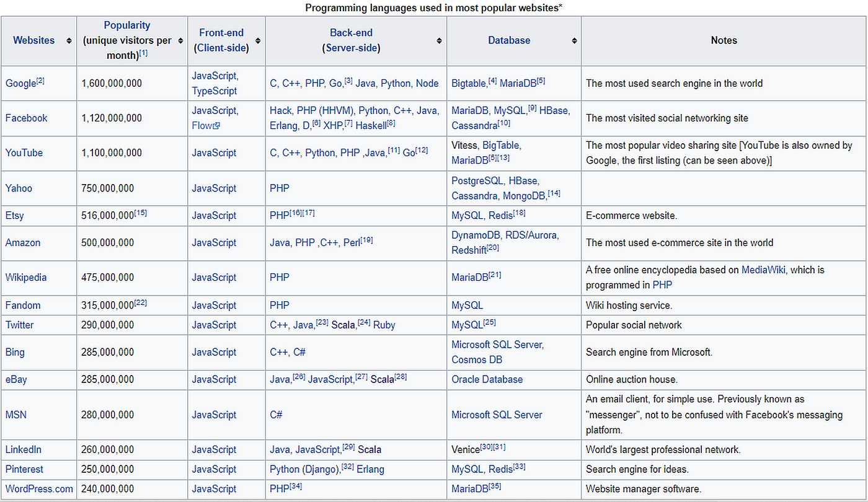Click Microsoft SQL Server link in MSN row
Screen dimensions: 868x502
497,415
